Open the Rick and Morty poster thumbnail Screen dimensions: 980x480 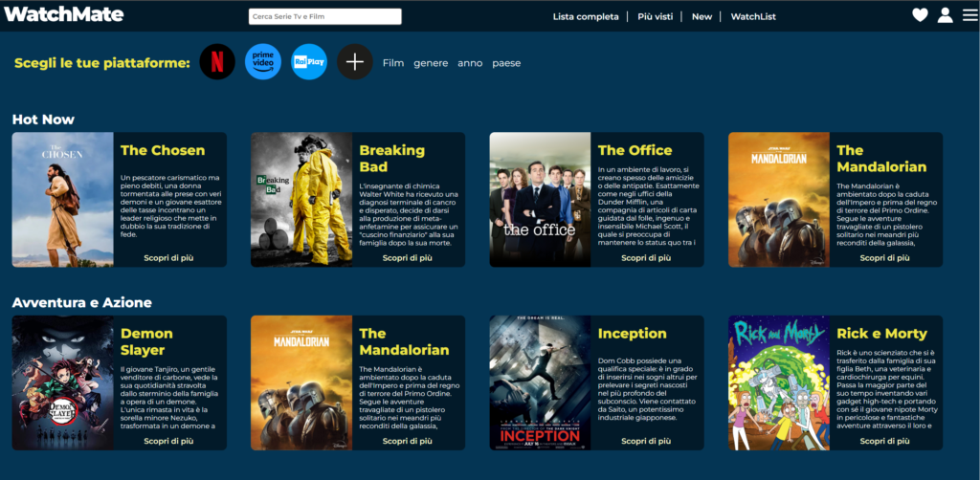click(779, 382)
